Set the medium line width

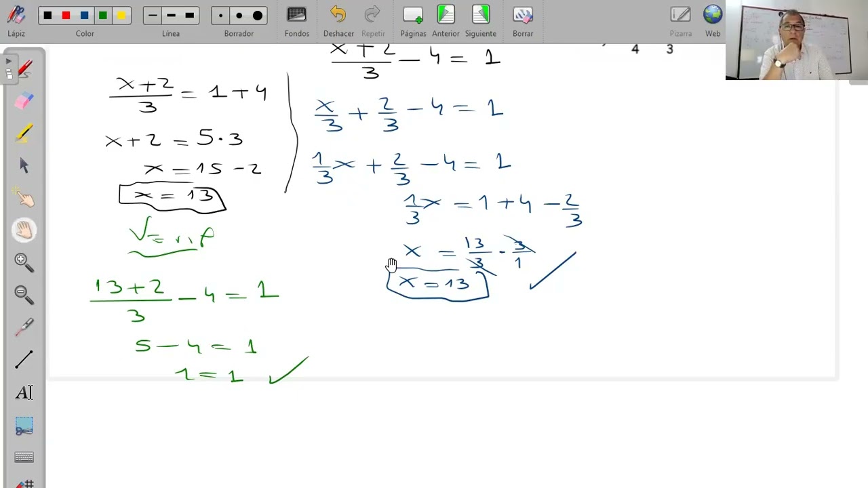(x=171, y=16)
